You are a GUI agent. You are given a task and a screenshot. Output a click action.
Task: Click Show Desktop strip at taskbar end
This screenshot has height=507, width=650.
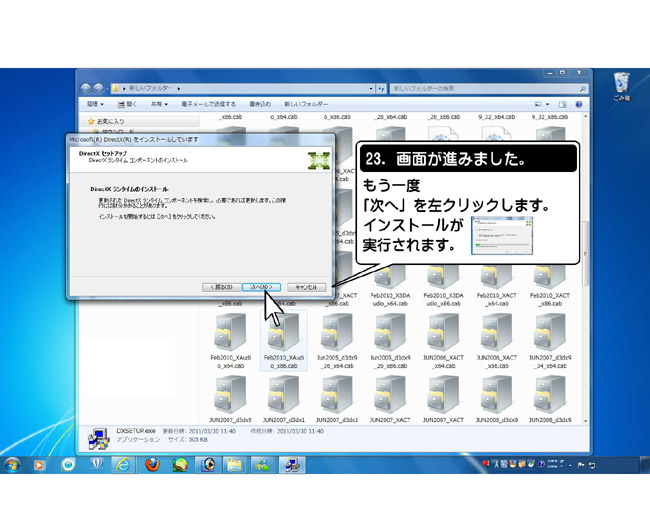tap(645, 465)
